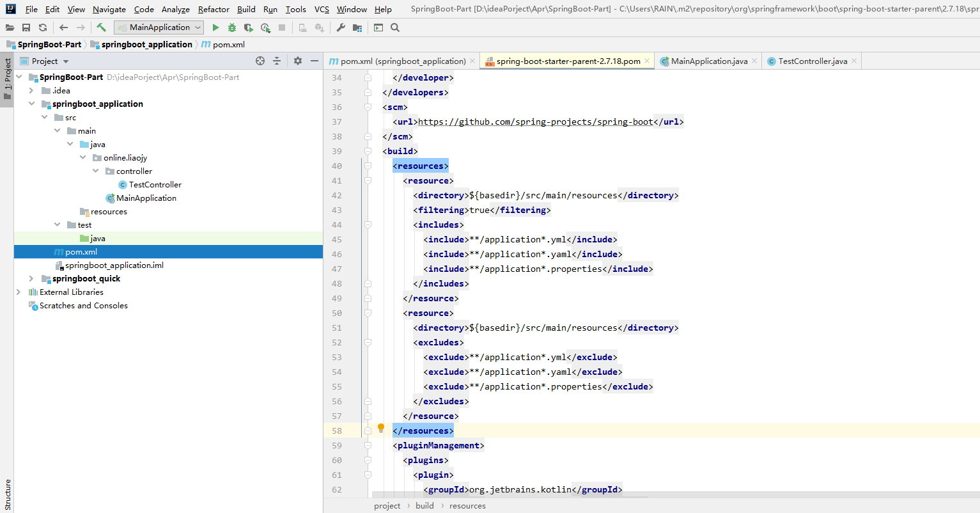Screen dimensions: 980x513
Task: Click the locate-in-project crosshair icon
Action: pyautogui.click(x=260, y=61)
